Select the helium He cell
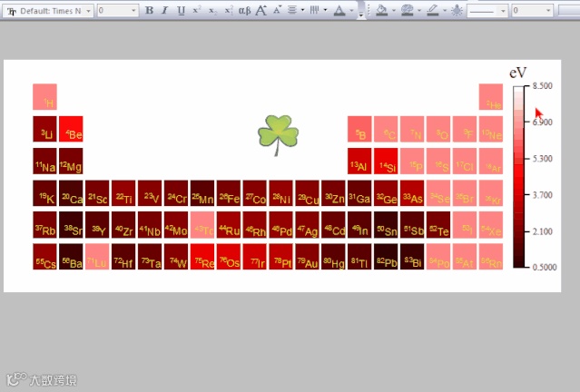The image size is (580, 392). tap(491, 96)
